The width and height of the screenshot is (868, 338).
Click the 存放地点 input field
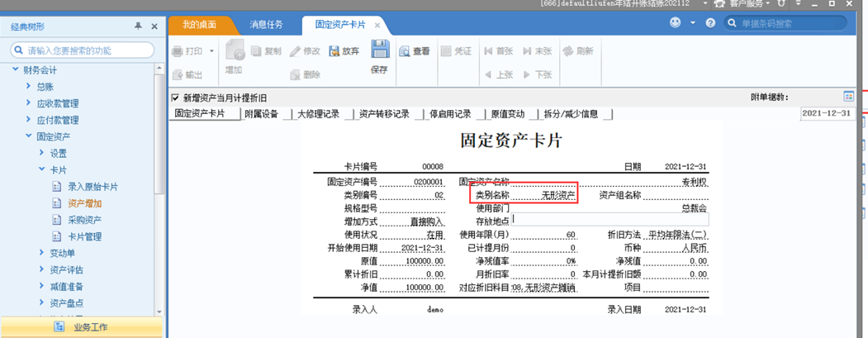610,219
